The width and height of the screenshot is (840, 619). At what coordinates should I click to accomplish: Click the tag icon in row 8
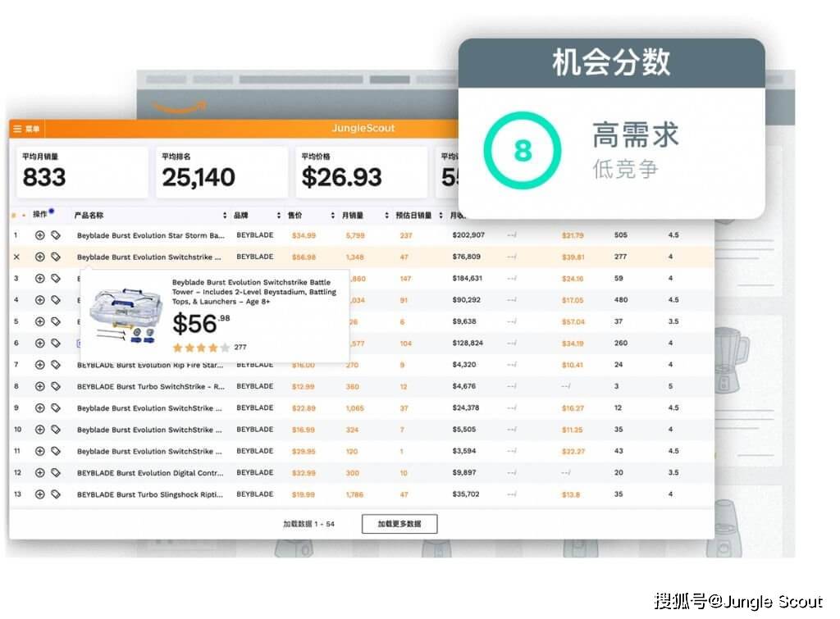pos(56,387)
